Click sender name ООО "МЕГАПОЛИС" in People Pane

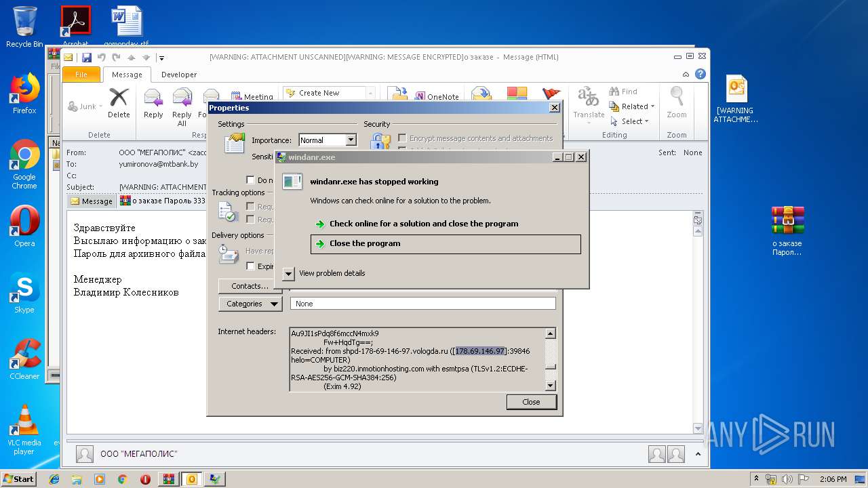[x=139, y=454]
